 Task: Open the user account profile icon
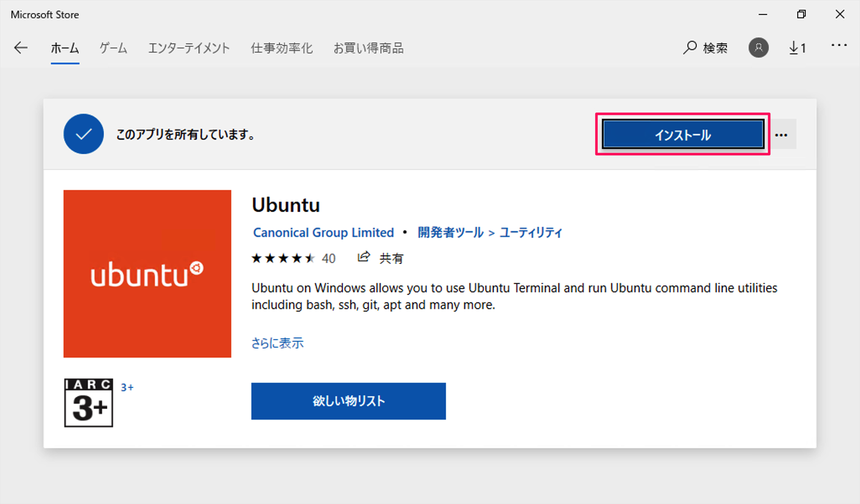[x=758, y=48]
